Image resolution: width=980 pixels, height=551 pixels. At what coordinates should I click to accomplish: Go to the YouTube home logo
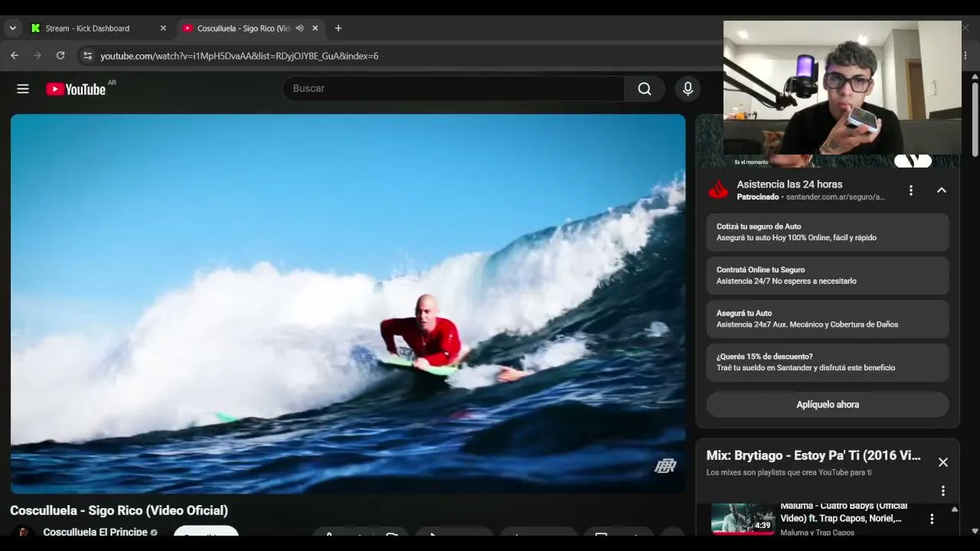coord(76,89)
